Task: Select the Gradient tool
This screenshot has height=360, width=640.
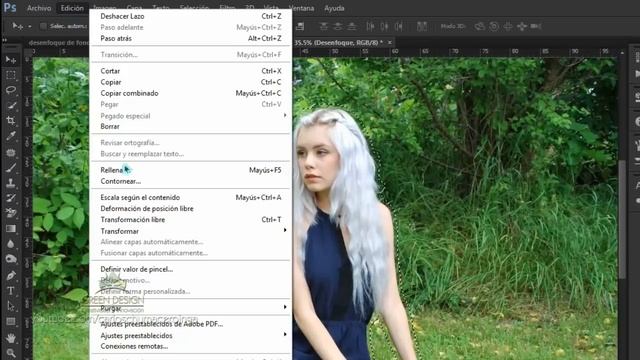Action: (11, 229)
